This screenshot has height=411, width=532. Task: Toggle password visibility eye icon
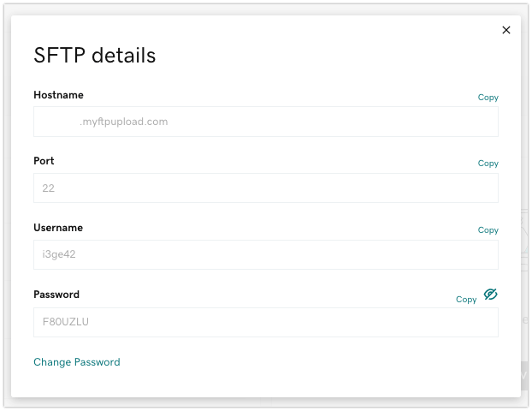490,295
